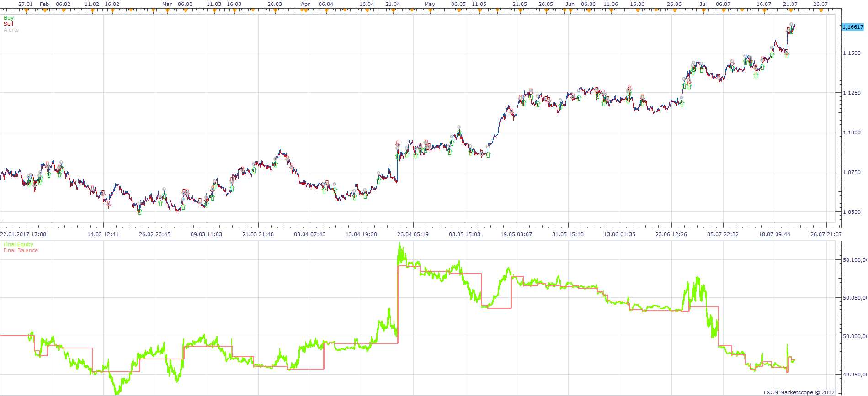This screenshot has width=868, height=396.
Task: Select the Final Equity legend label
Action: [18, 244]
